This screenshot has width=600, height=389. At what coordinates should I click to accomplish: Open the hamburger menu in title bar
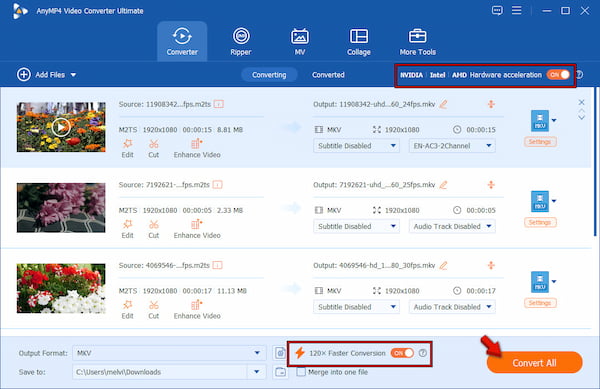pos(517,10)
